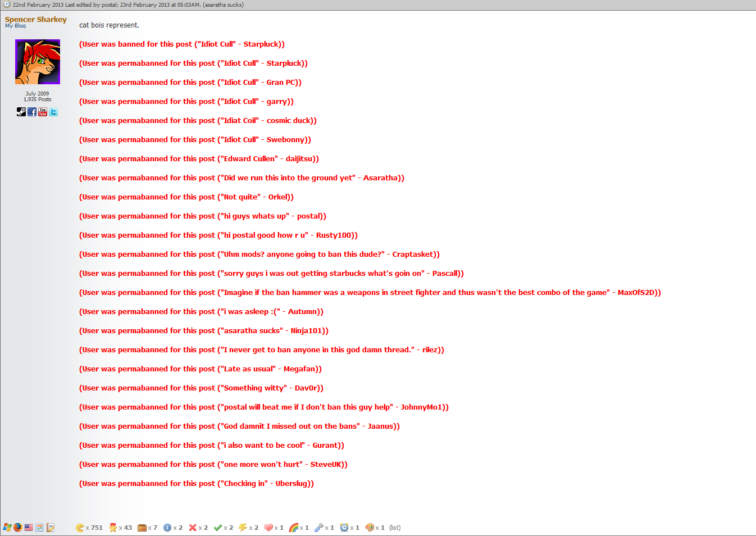This screenshot has width=756, height=536.
Task: Select the ban line signed by Rusty100
Action: [218, 235]
